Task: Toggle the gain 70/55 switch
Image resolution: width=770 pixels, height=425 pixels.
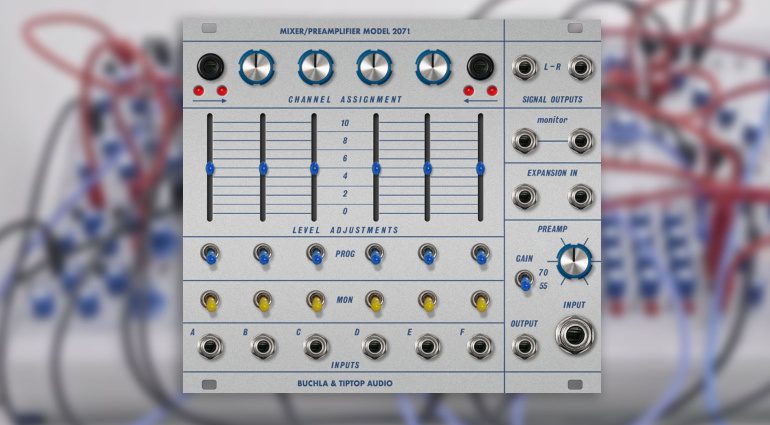Action: click(524, 281)
